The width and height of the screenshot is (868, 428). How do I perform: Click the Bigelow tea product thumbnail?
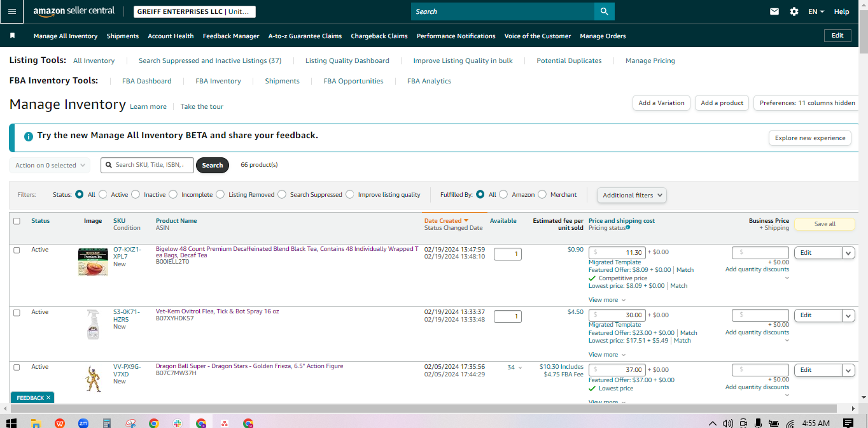pos(93,262)
